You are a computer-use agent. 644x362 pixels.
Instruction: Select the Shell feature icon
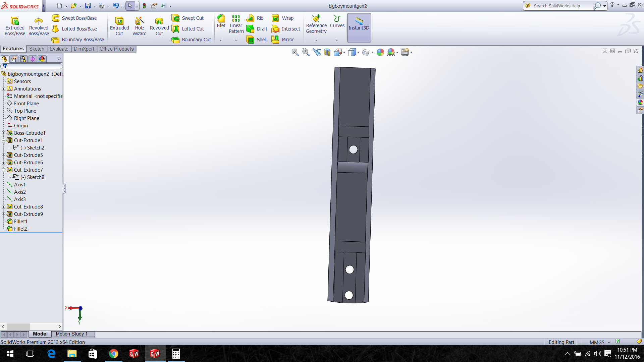(251, 40)
